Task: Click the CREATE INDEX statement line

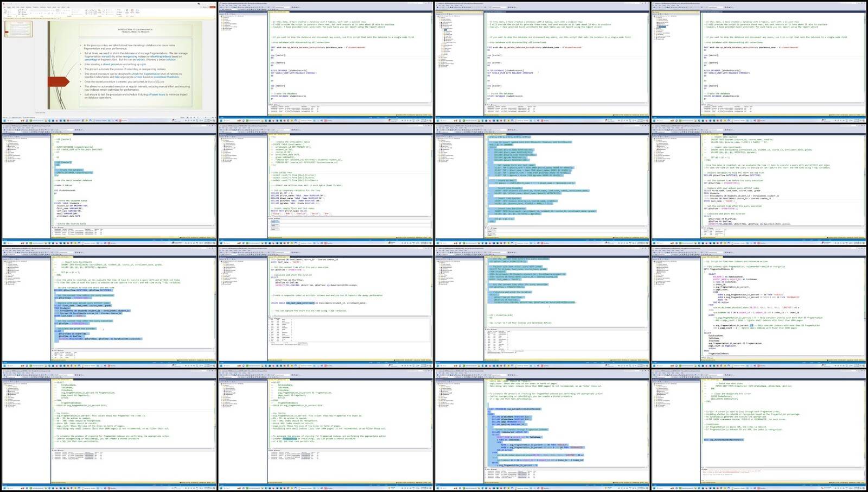Action: (318, 303)
